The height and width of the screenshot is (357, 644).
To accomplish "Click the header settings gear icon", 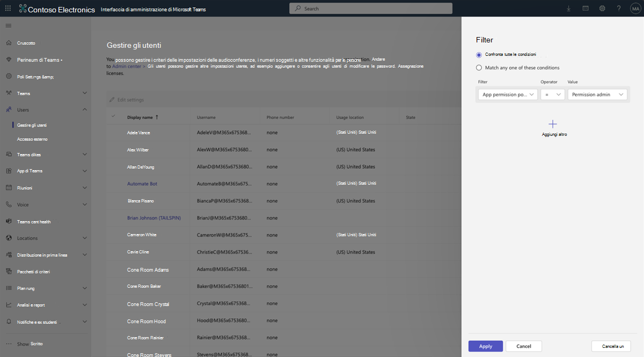I will (x=602, y=9).
